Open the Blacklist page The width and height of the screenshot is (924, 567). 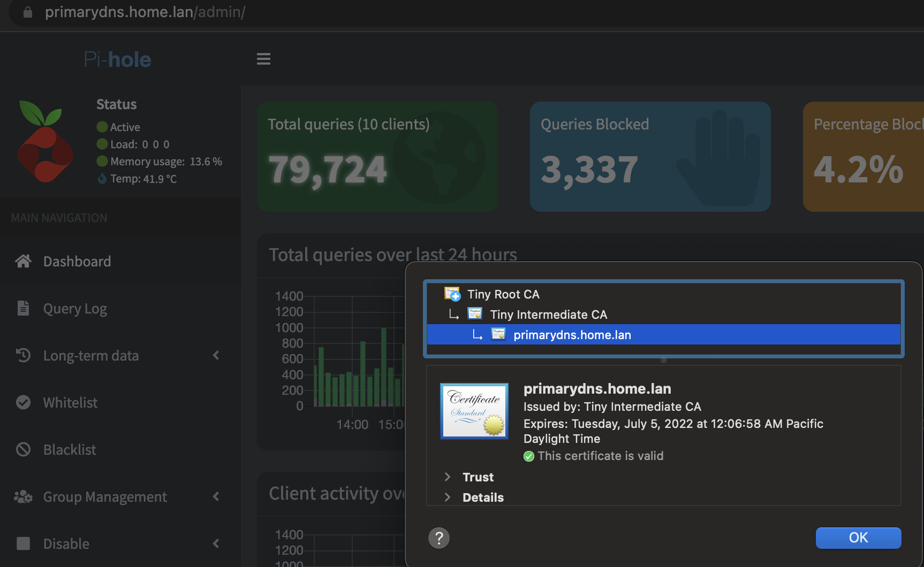tap(120, 450)
